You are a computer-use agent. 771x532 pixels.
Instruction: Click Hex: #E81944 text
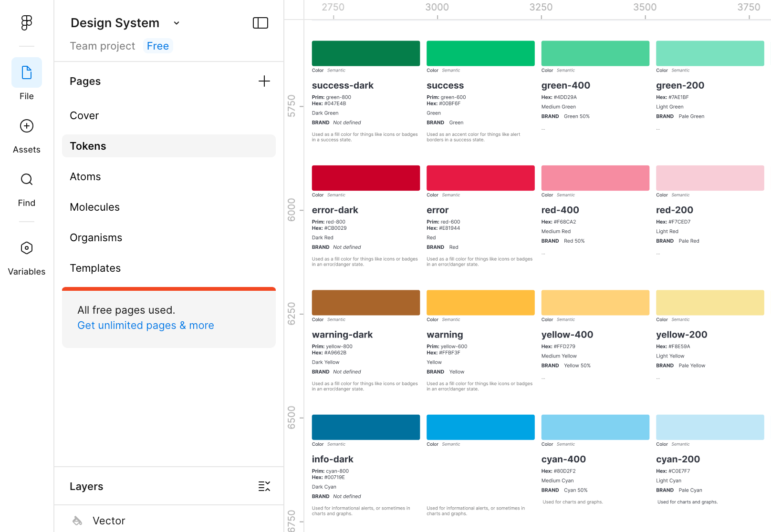(443, 228)
